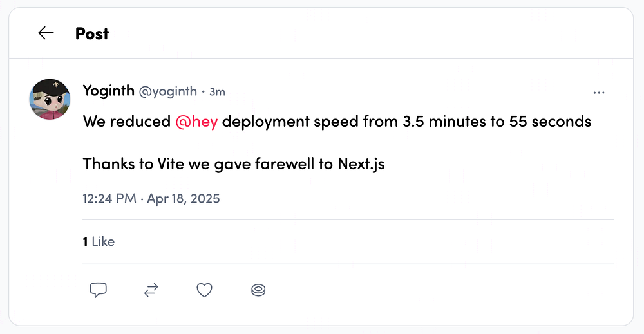
Task: Open the @hey mention link
Action: pyautogui.click(x=196, y=121)
